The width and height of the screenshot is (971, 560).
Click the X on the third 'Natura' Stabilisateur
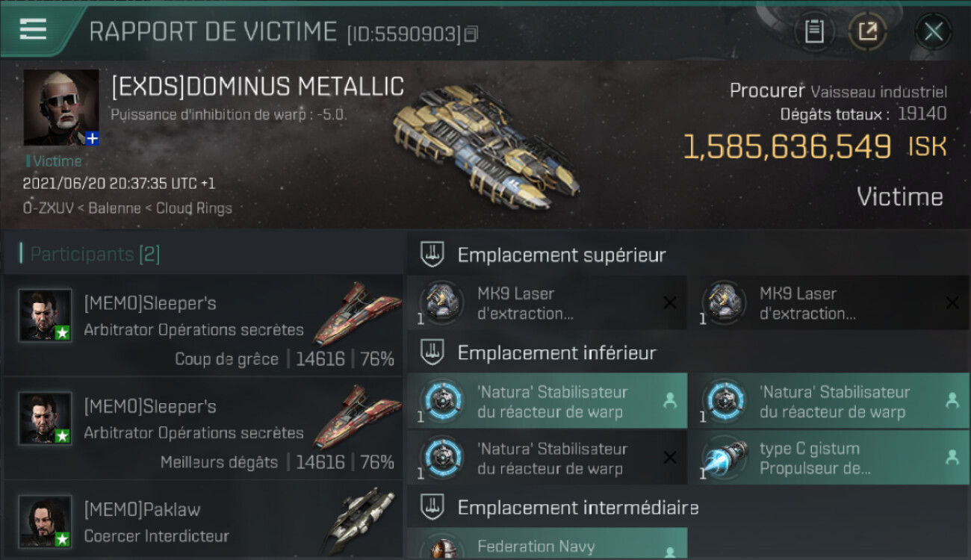point(670,458)
